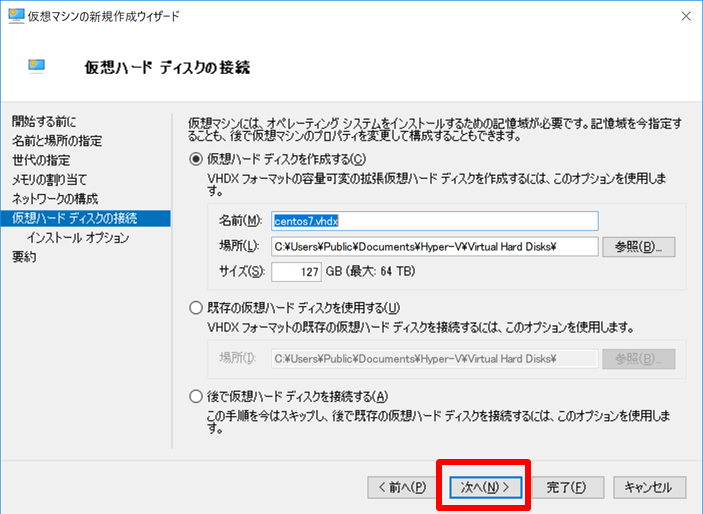Go back with the 前へ(P) button
Image resolution: width=703 pixels, height=514 pixels.
pos(402,487)
